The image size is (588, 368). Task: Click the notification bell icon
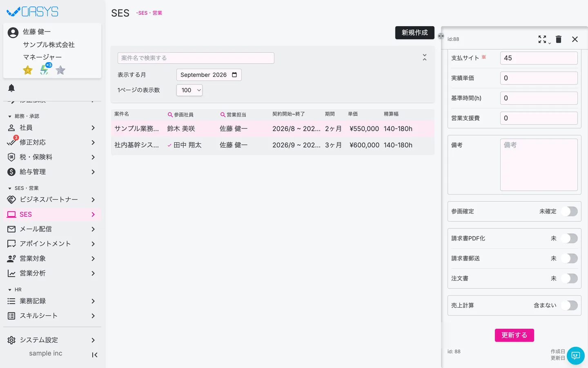[11, 88]
